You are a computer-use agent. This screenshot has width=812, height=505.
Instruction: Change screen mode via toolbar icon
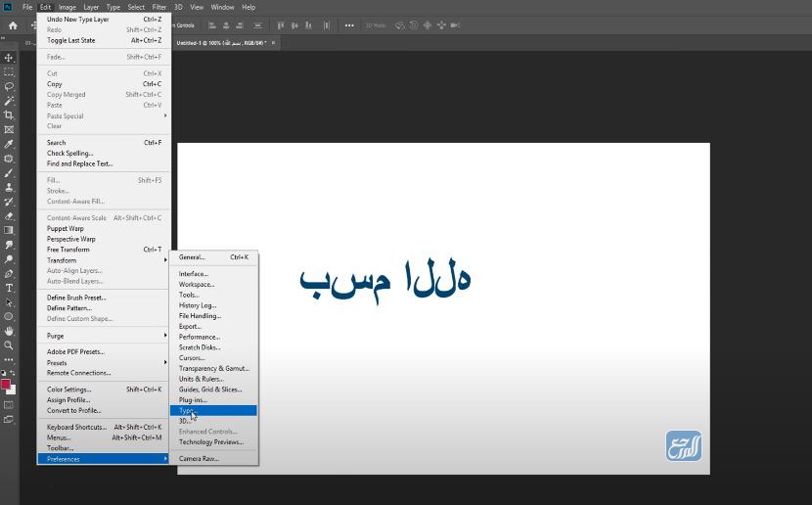(9, 420)
